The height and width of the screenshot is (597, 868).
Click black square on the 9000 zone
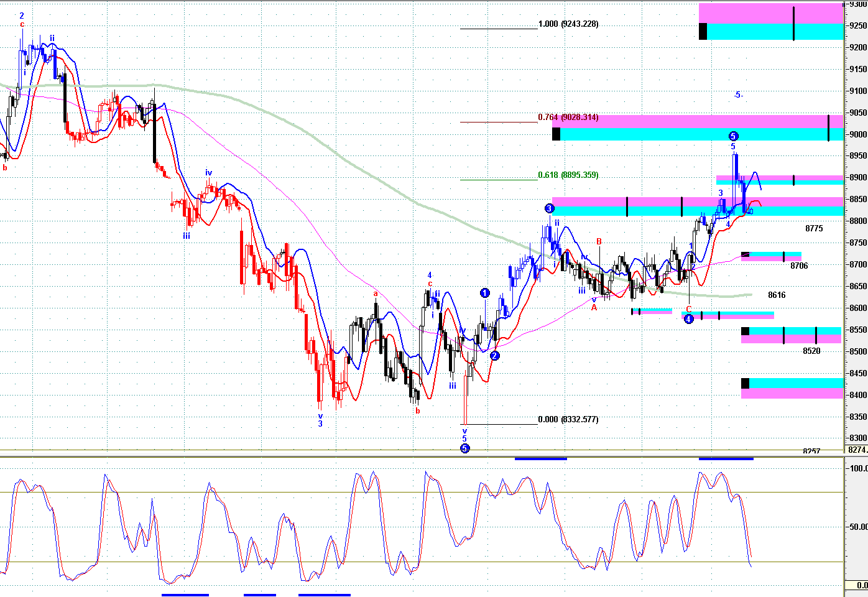tap(556, 134)
